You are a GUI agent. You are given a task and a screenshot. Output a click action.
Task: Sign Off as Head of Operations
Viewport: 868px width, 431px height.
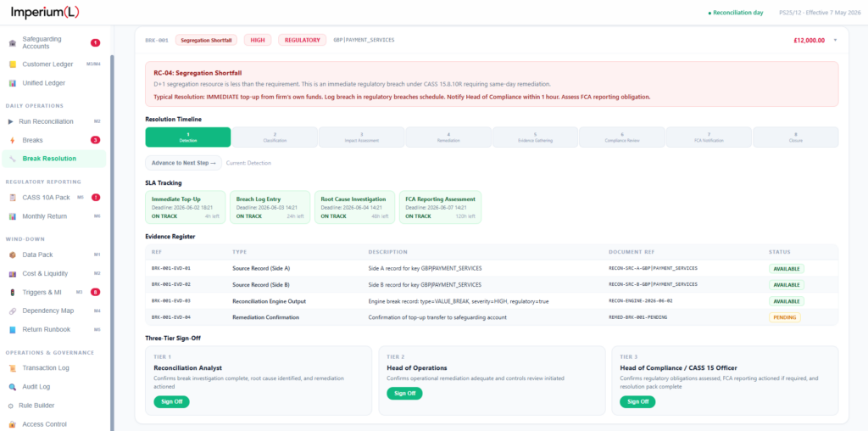click(404, 394)
